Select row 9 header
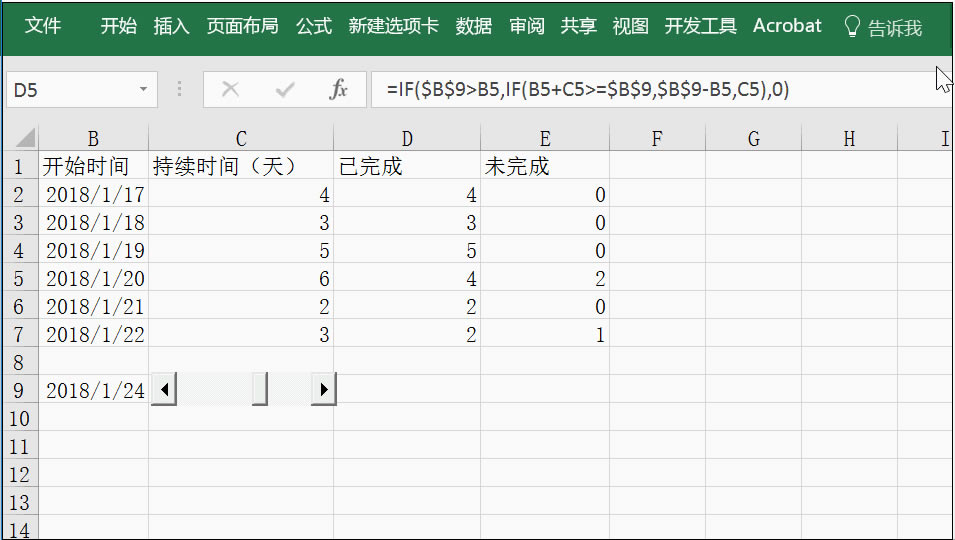 (x=19, y=390)
